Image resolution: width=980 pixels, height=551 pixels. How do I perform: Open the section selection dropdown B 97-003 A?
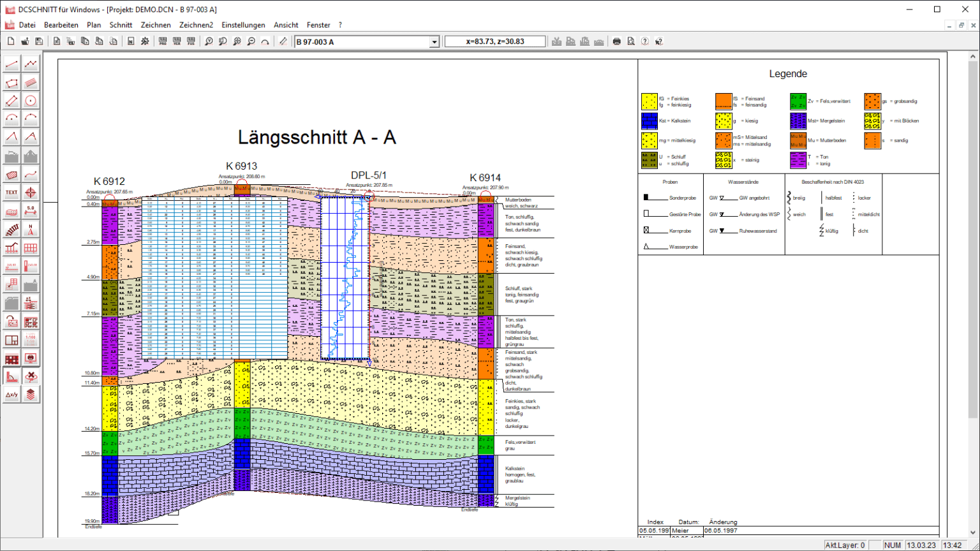(434, 42)
